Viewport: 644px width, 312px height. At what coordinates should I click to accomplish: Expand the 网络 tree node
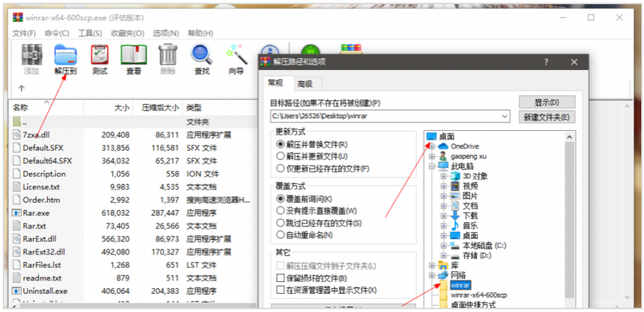432,276
